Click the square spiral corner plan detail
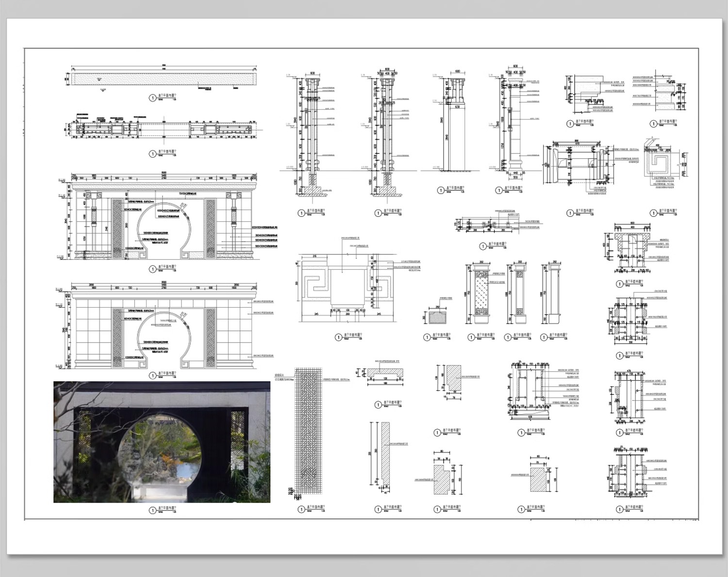The height and width of the screenshot is (577, 728). [x=662, y=163]
